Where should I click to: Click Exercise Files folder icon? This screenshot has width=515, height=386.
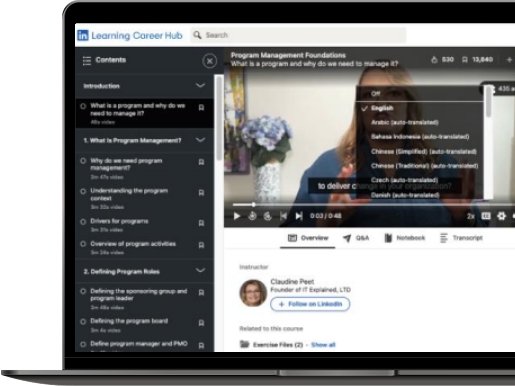coord(245,344)
